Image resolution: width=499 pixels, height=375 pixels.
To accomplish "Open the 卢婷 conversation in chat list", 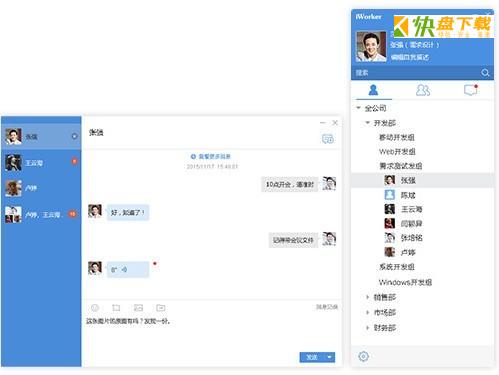I will pyautogui.click(x=41, y=188).
